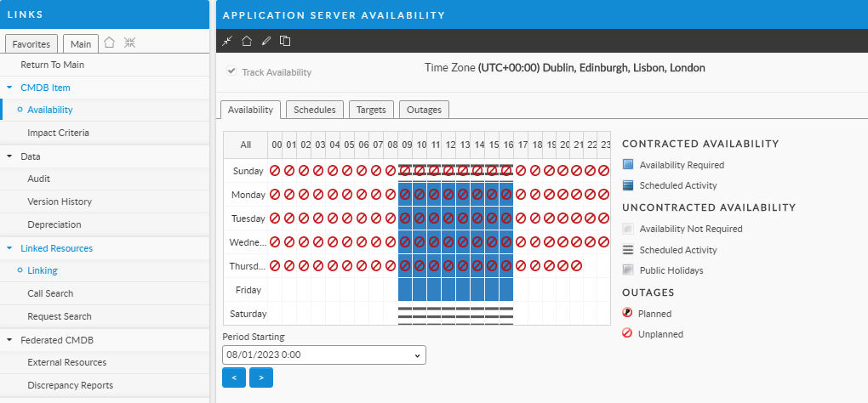Open the Period Starting dropdown

click(323, 355)
